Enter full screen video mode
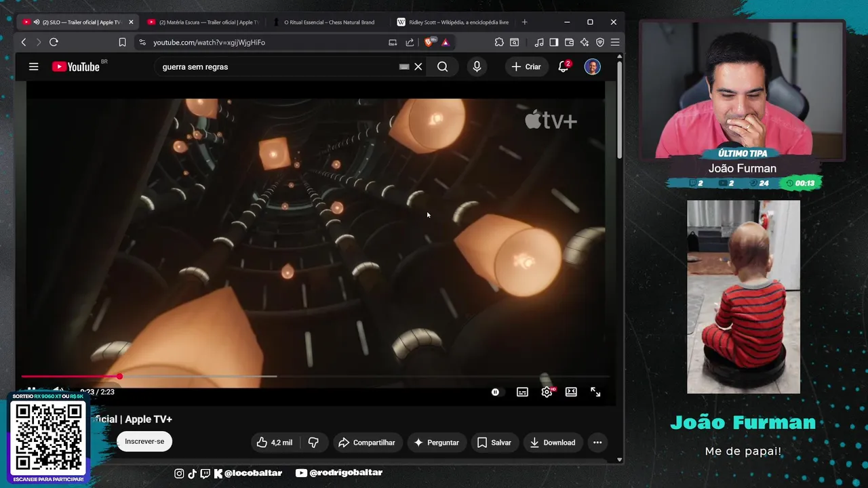This screenshot has height=488, width=868. pos(595,392)
